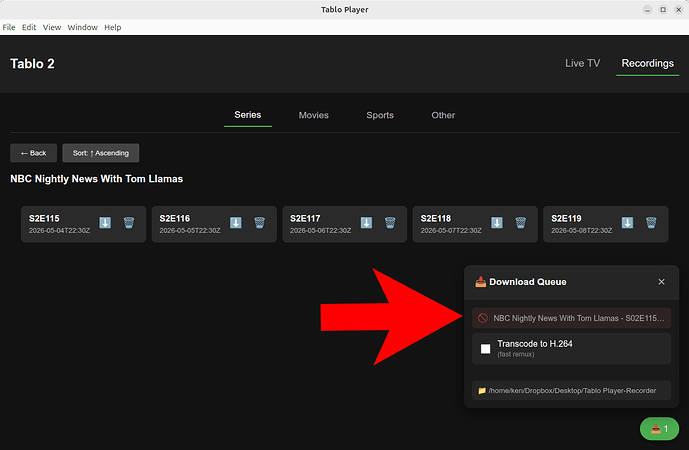Download episode S2E118
The height and width of the screenshot is (450, 689).
coord(497,223)
